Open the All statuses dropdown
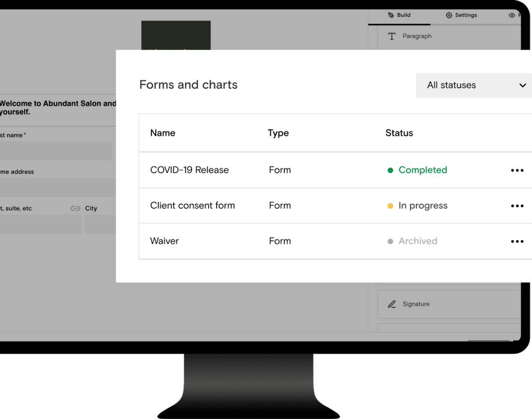 coord(474,85)
